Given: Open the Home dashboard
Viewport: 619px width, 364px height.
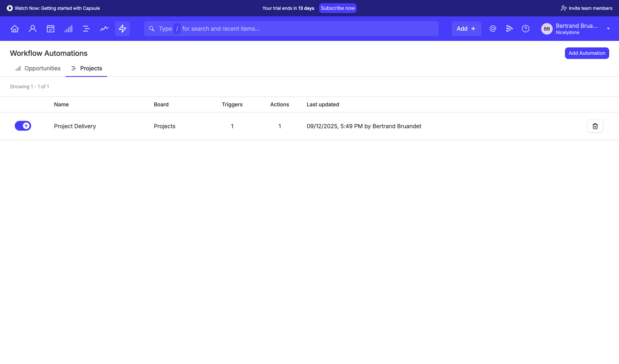Looking at the screenshot, I should [15, 29].
